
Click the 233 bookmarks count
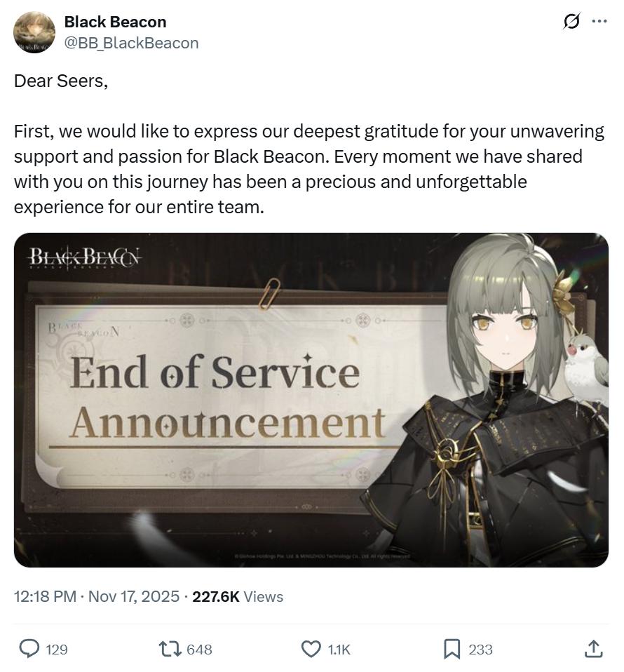[x=480, y=650]
